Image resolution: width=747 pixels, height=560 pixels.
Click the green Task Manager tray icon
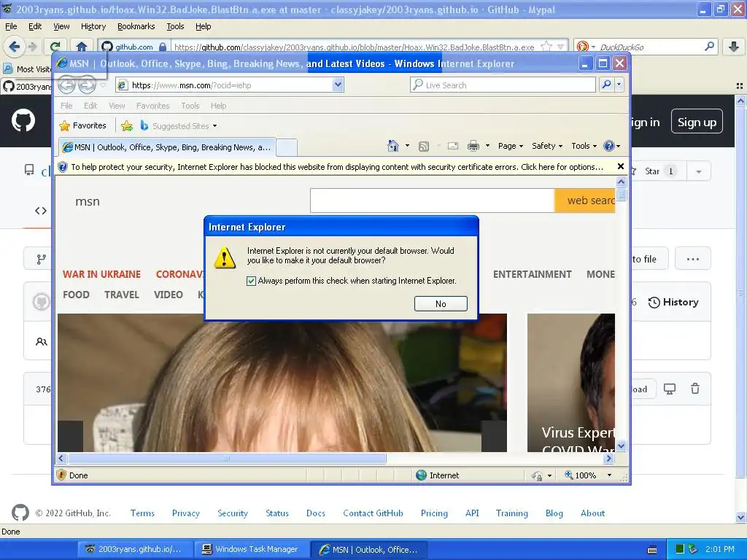[680, 549]
